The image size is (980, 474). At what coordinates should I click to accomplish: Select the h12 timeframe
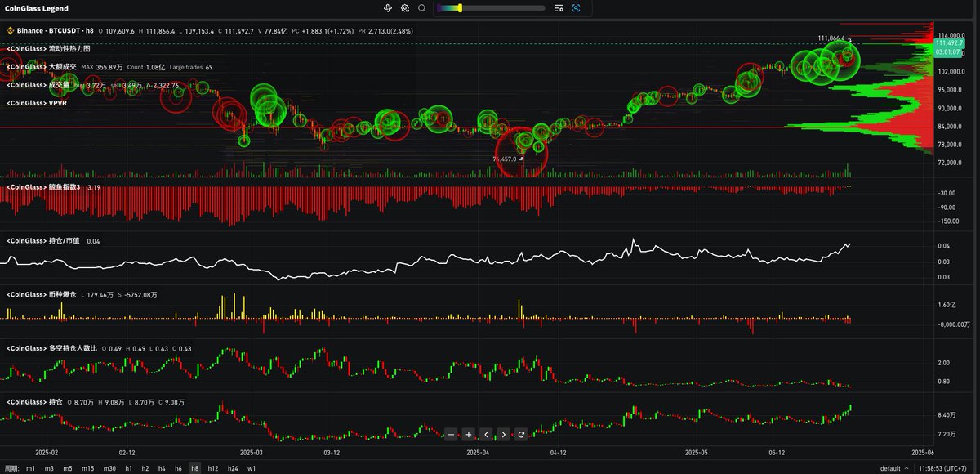coord(213,468)
